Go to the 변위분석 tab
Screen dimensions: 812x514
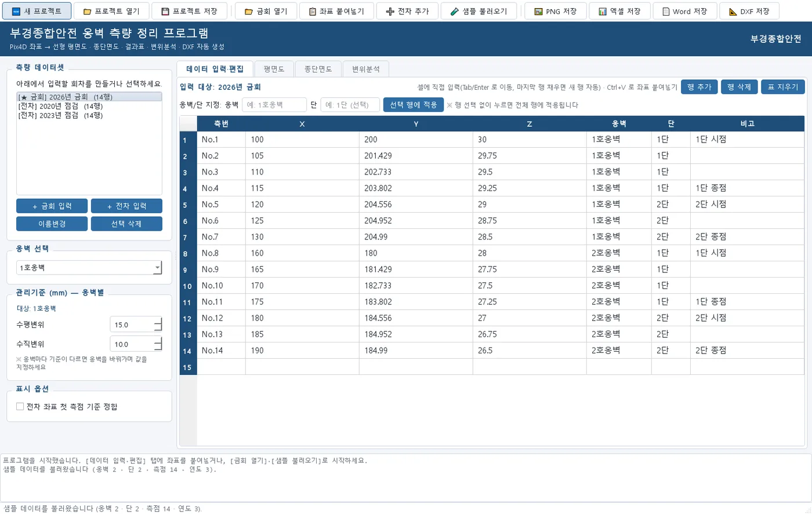tap(366, 69)
